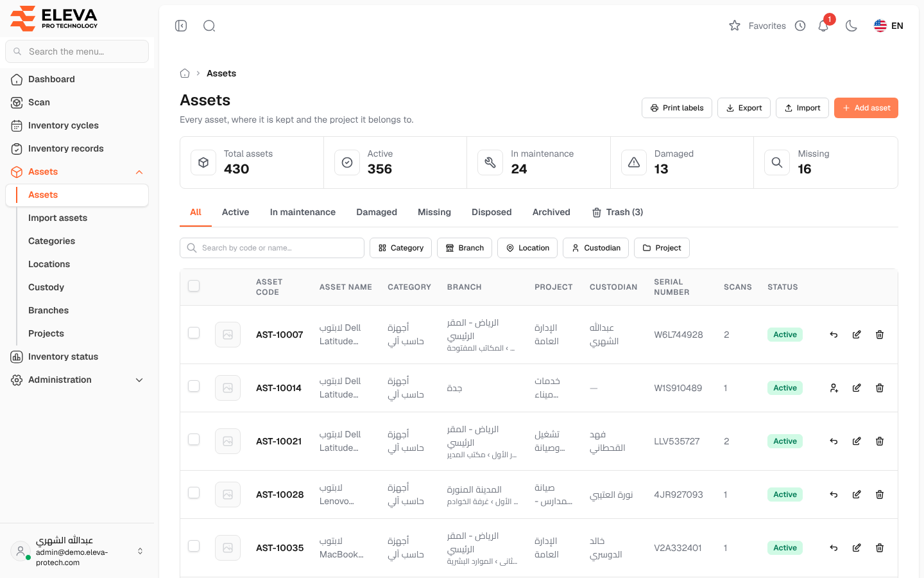The width and height of the screenshot is (924, 578).
Task: Return custody of asset AST-10021
Action: (x=834, y=441)
